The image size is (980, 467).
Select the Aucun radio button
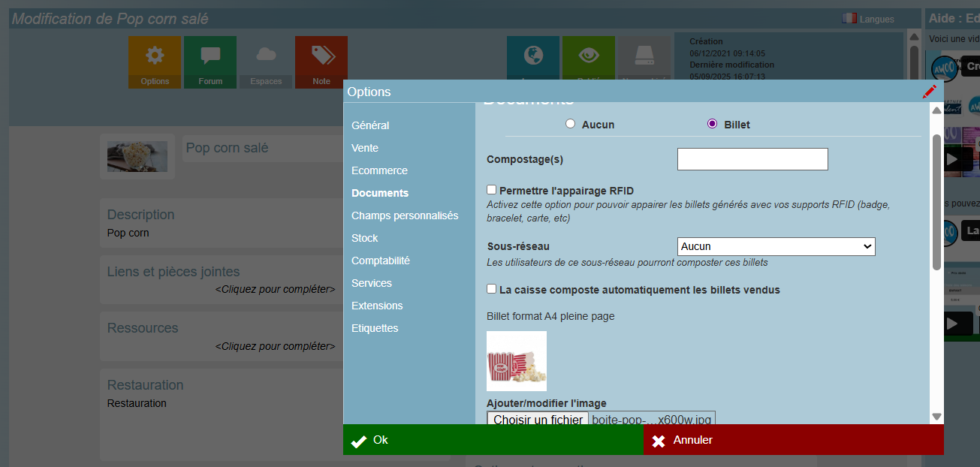tap(571, 124)
